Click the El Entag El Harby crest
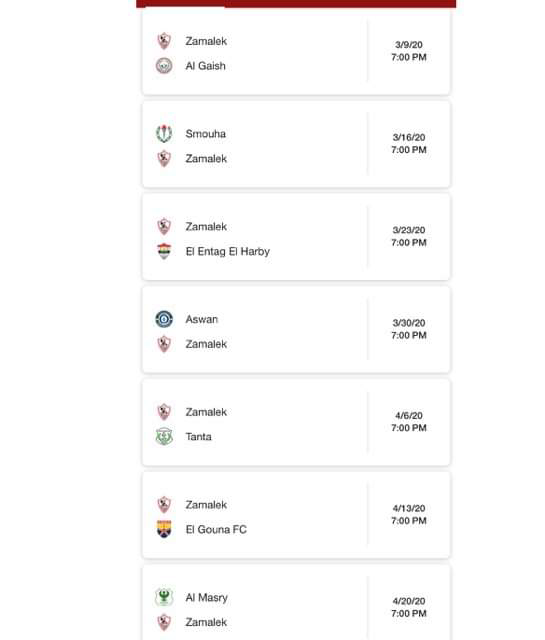This screenshot has height=640, width=545. [x=164, y=251]
